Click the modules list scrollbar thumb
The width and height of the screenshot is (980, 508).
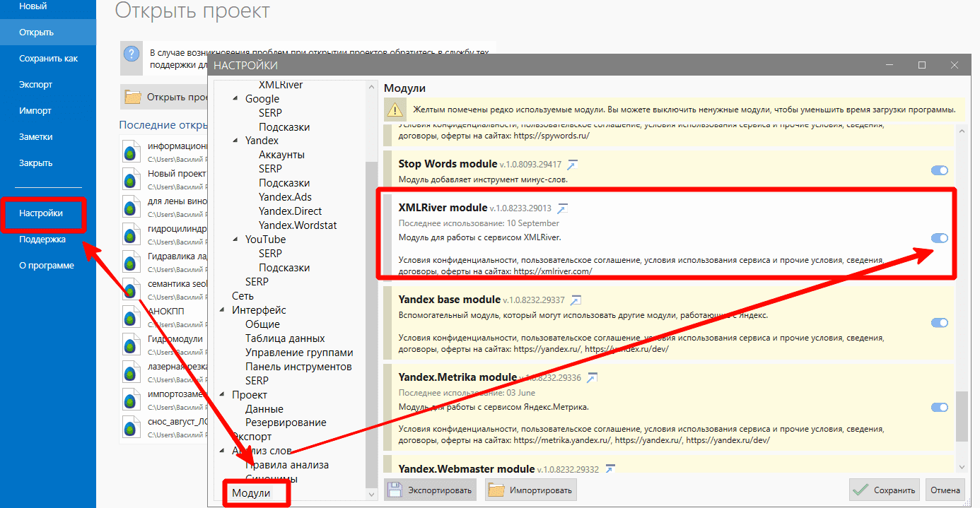tap(961, 417)
